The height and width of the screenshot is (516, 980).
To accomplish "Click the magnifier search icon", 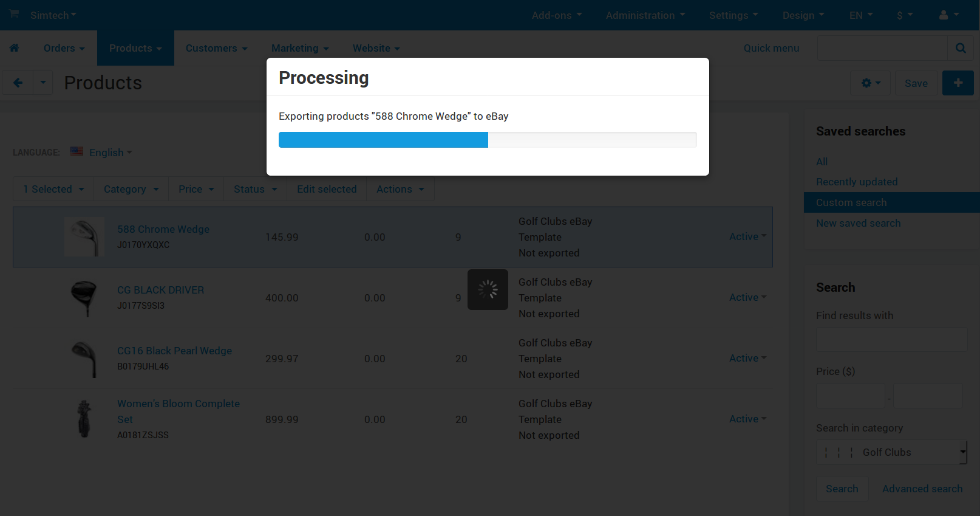I will click(x=961, y=48).
